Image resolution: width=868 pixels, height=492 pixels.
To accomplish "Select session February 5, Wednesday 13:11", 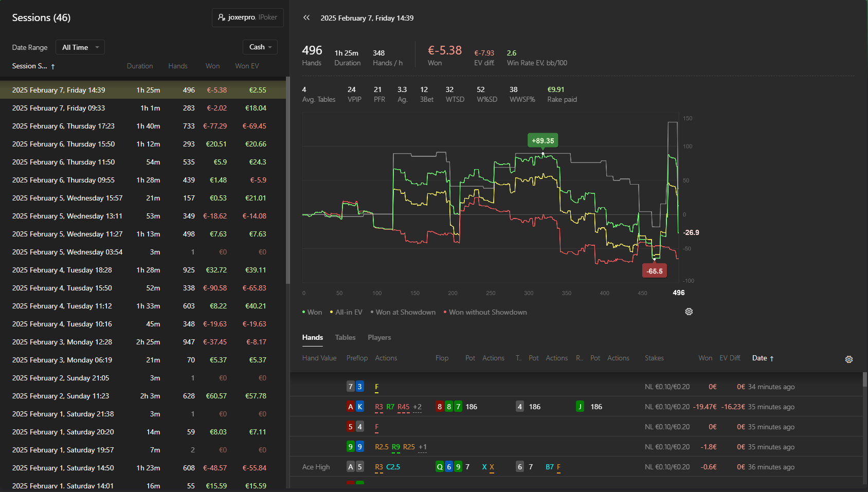I will tap(142, 216).
